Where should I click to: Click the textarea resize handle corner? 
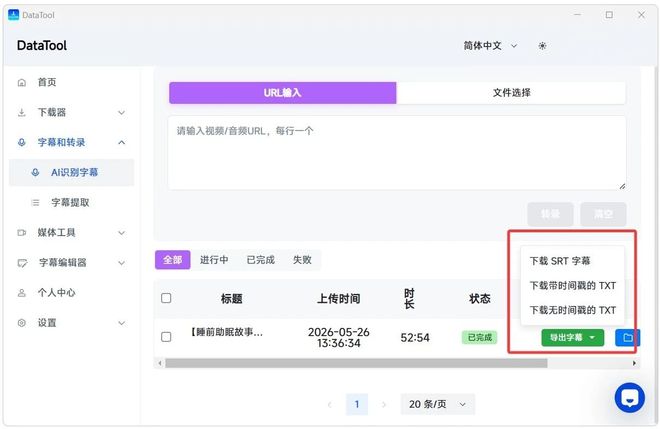tap(622, 186)
